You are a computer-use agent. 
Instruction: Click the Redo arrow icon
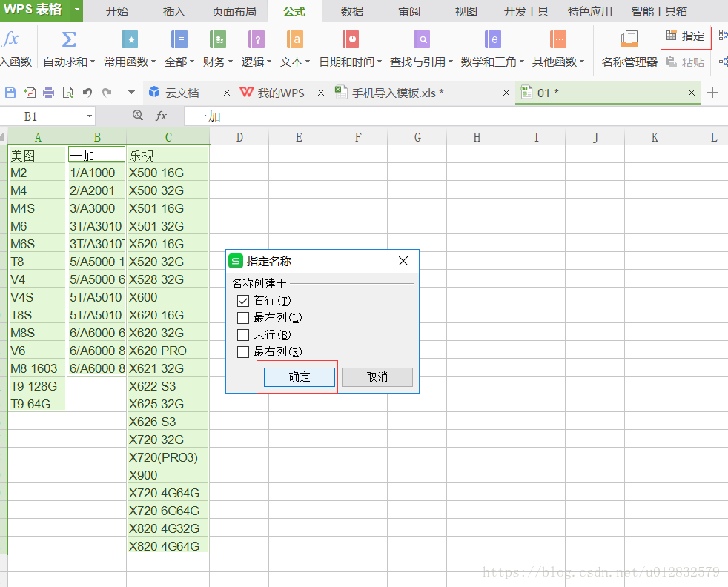(107, 93)
